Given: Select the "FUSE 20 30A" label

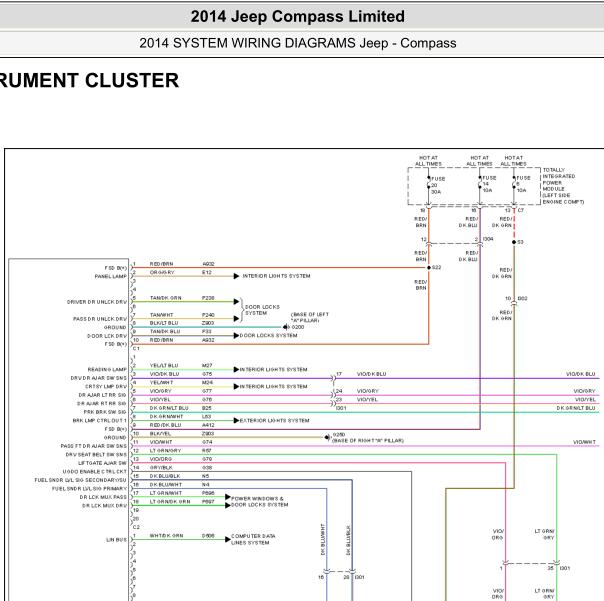Looking at the screenshot, I should pyautogui.click(x=438, y=185).
